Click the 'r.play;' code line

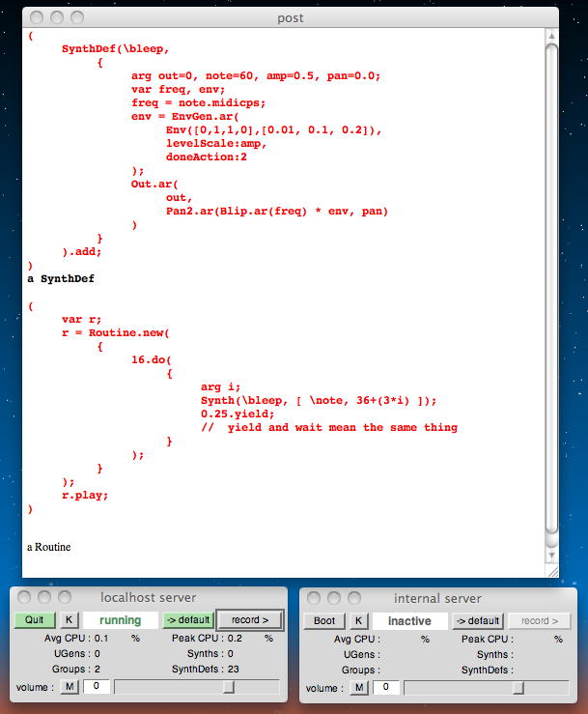tap(85, 496)
